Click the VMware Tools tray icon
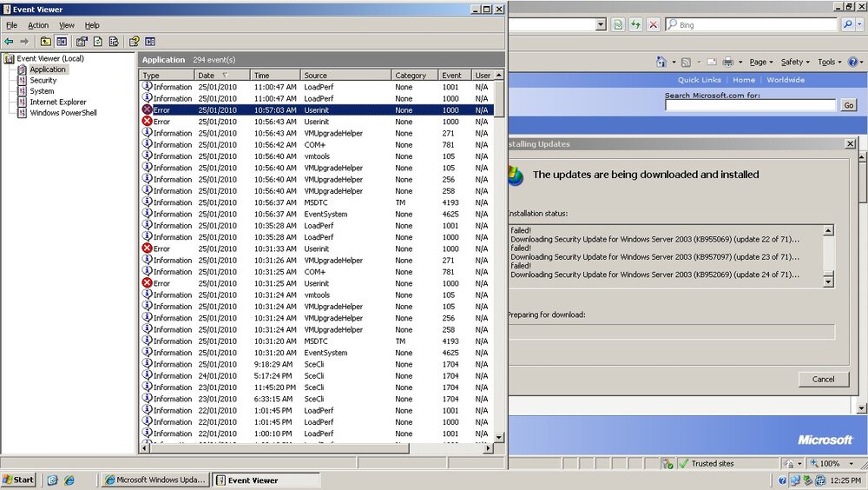868x490 pixels. 820,480
